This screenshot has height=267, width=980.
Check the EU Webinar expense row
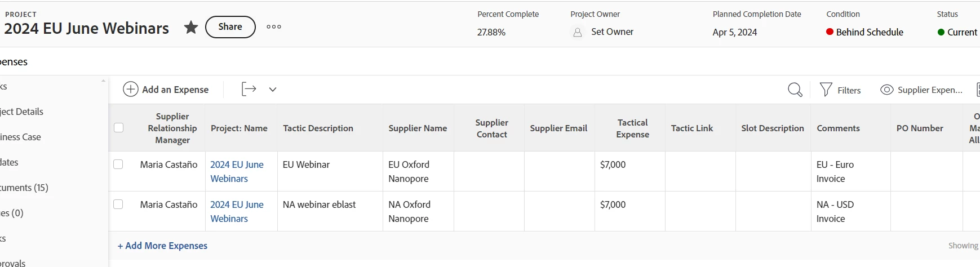coord(118,164)
